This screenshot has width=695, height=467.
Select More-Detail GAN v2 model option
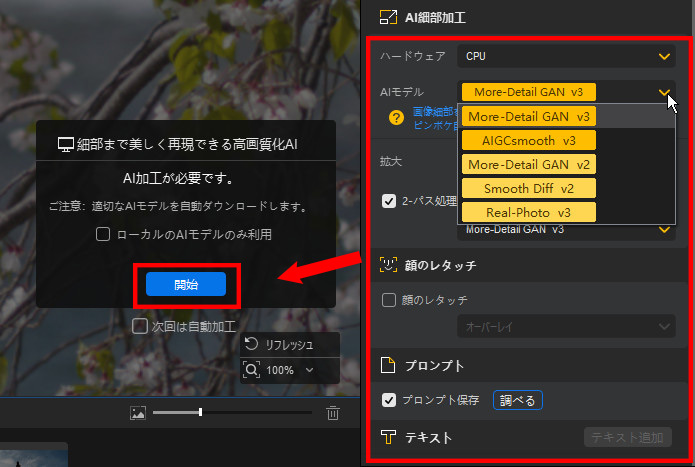coord(529,164)
